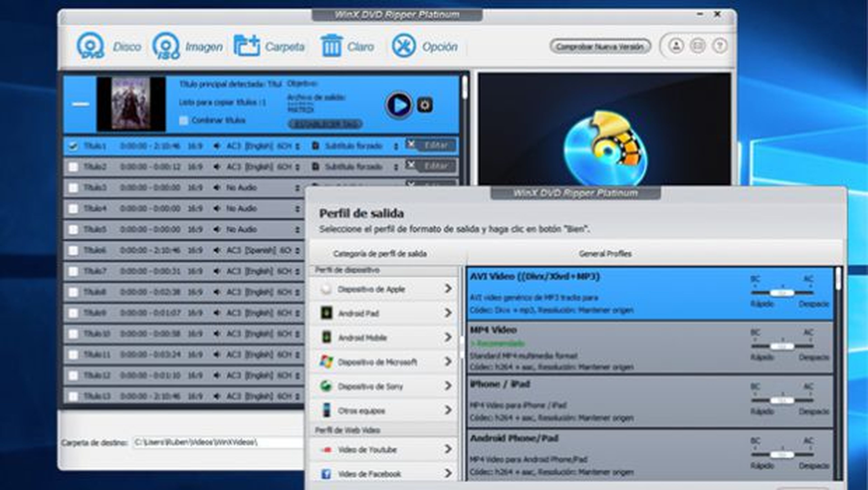Check the Título6 checkbox
This screenshot has width=868, height=490.
click(x=73, y=250)
